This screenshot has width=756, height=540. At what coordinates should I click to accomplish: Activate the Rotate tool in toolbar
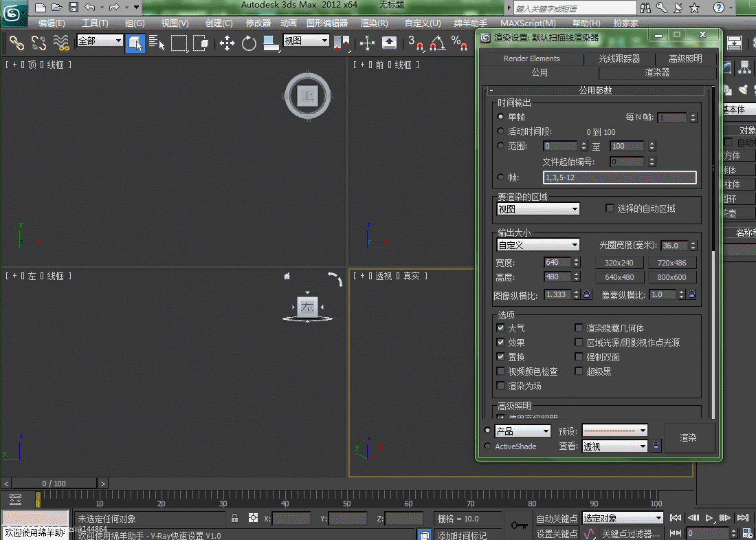tap(249, 43)
